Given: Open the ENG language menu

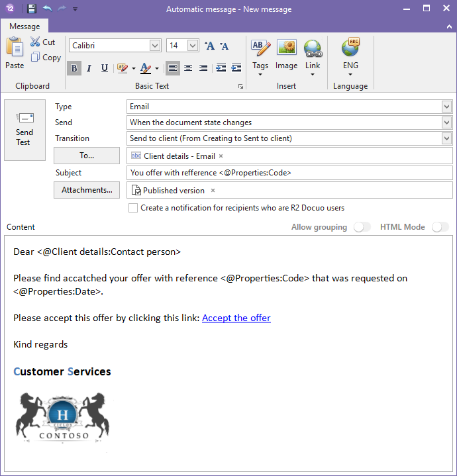Looking at the screenshot, I should (x=350, y=57).
